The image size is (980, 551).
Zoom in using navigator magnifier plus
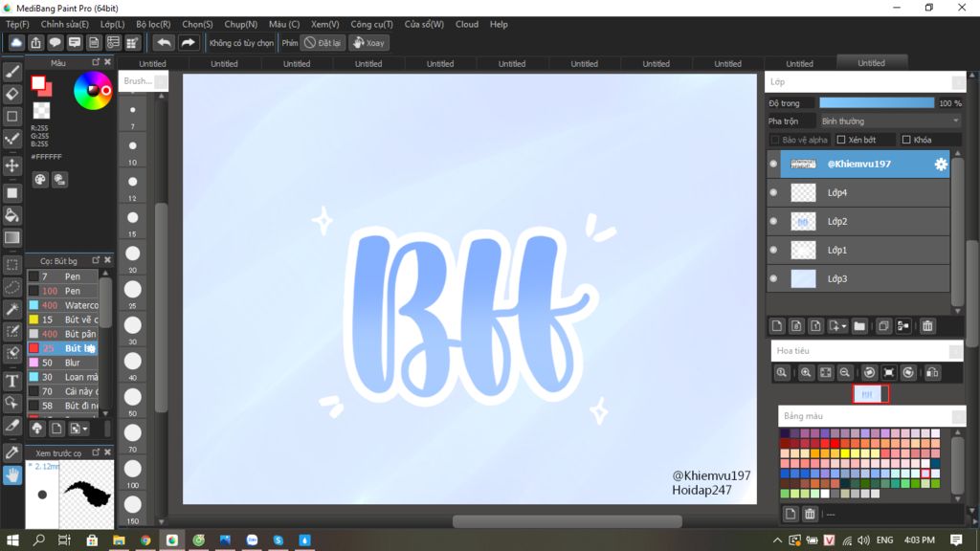point(806,372)
